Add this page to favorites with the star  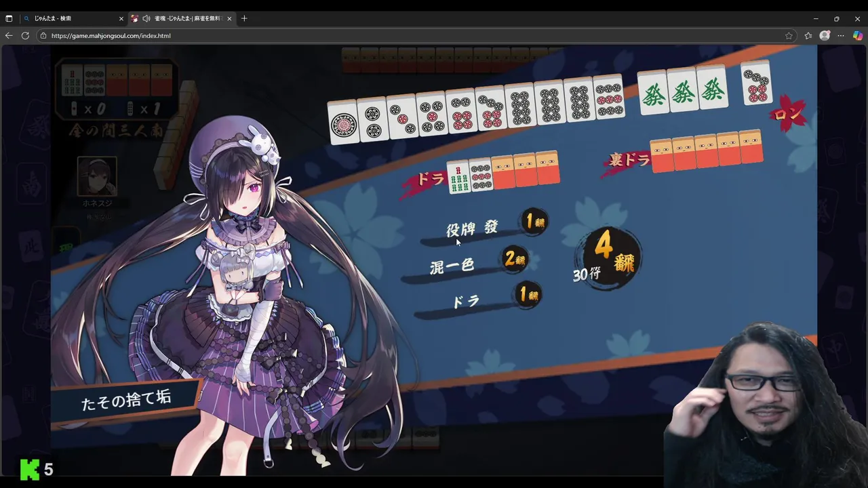point(789,35)
